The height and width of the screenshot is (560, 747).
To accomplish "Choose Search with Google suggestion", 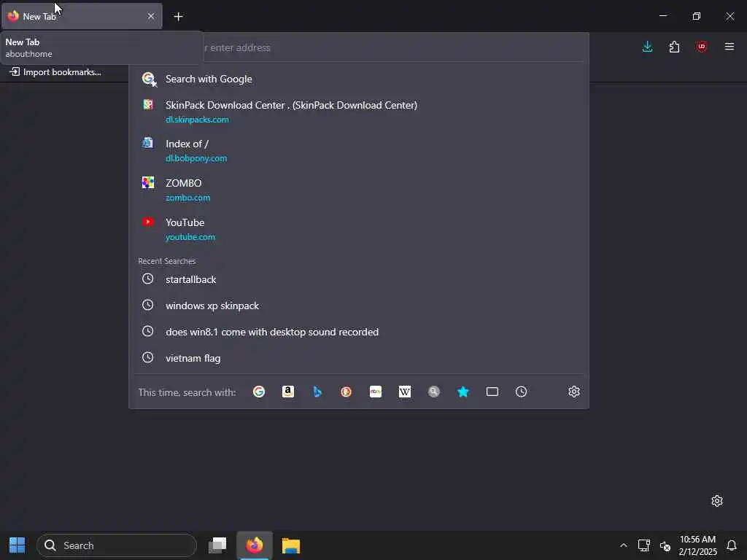I will pyautogui.click(x=359, y=79).
